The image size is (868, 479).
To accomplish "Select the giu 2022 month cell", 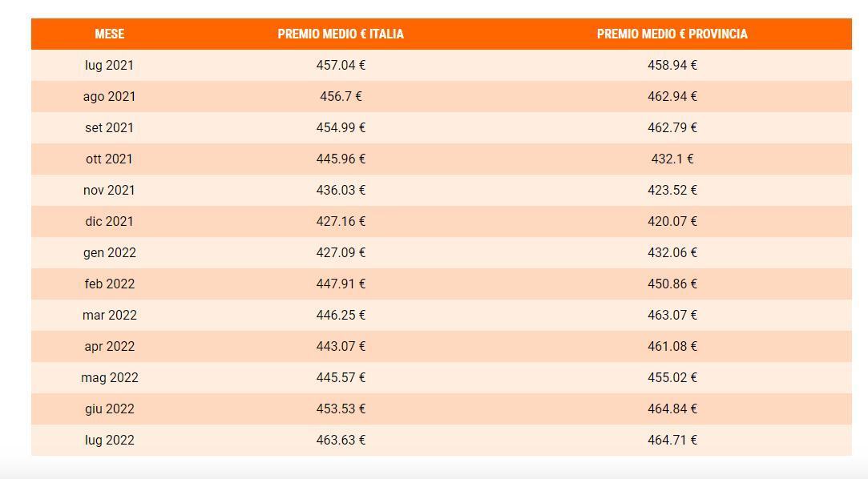I will [109, 409].
